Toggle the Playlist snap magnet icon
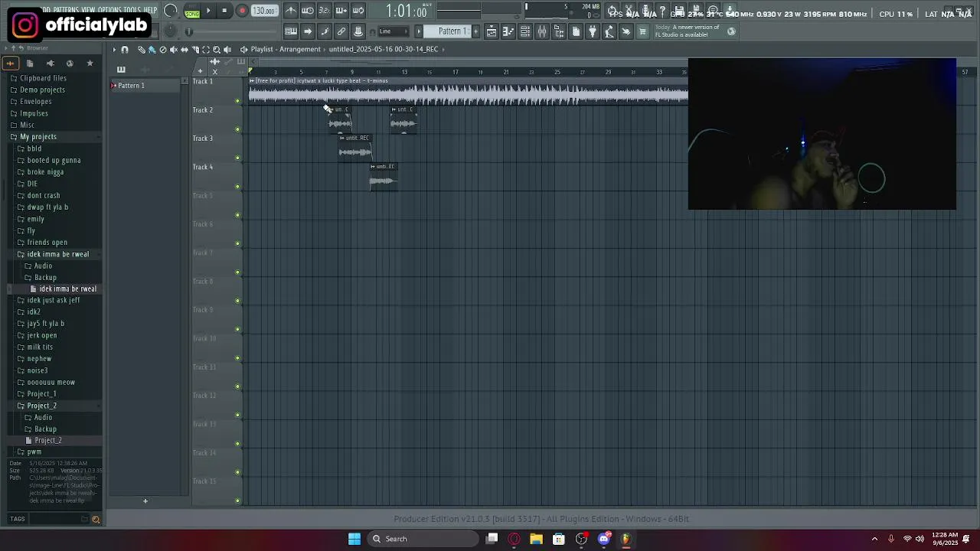The width and height of the screenshot is (980, 551). click(125, 50)
